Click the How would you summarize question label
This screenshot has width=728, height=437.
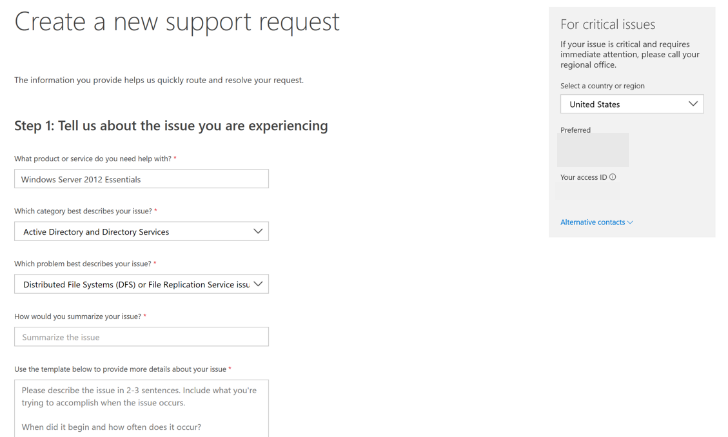click(x=78, y=317)
